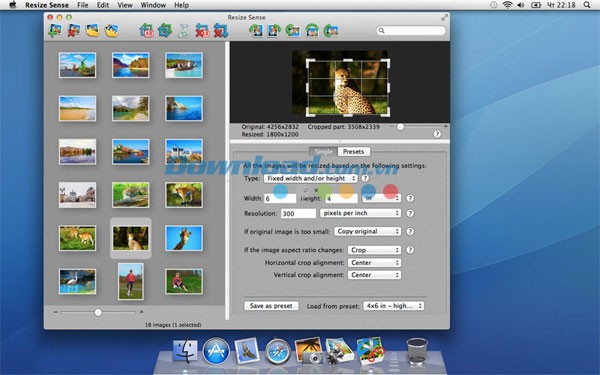Click the minus end of the thumbnail size slider
Image resolution: width=600 pixels, height=375 pixels.
coord(55,312)
